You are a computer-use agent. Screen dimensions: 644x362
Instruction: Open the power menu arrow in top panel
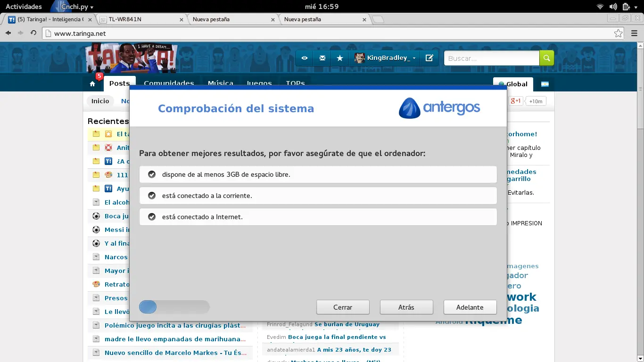636,7
